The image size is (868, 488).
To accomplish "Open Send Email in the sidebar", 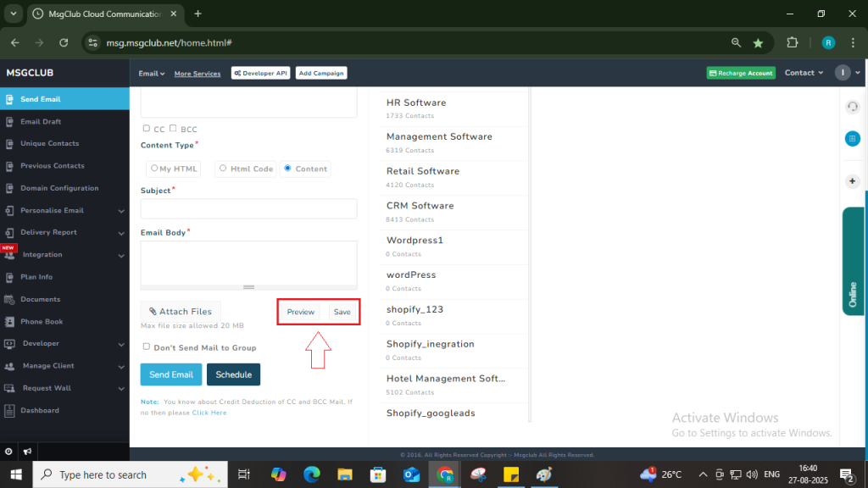I will (64, 99).
